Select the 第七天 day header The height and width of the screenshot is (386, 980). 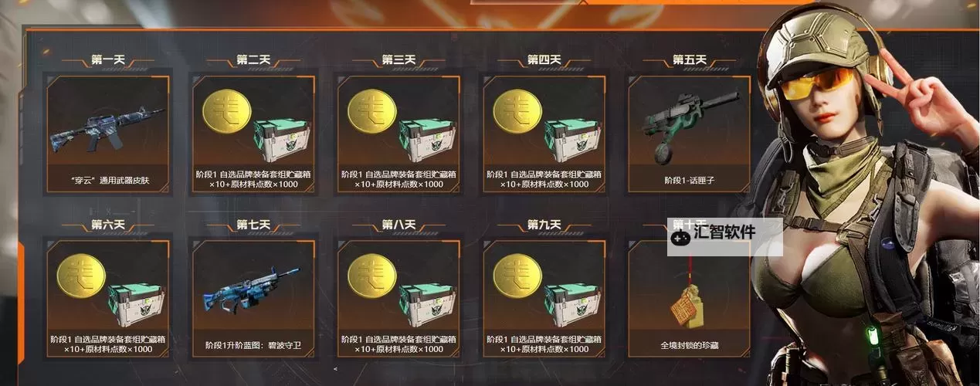(x=253, y=225)
